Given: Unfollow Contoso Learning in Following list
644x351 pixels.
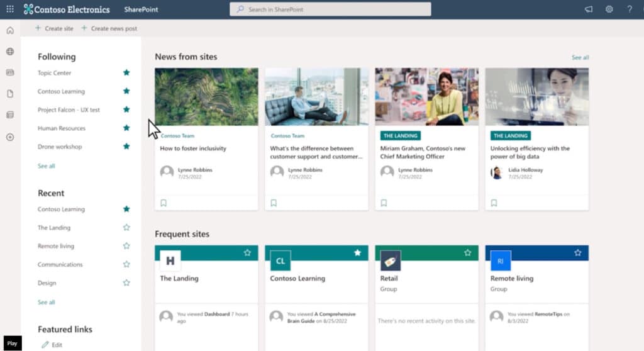Looking at the screenshot, I should point(126,91).
